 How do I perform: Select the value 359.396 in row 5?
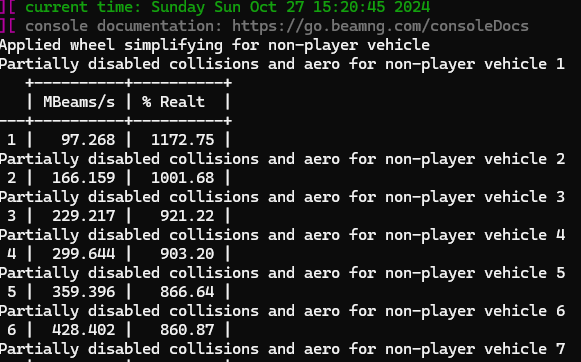click(84, 292)
